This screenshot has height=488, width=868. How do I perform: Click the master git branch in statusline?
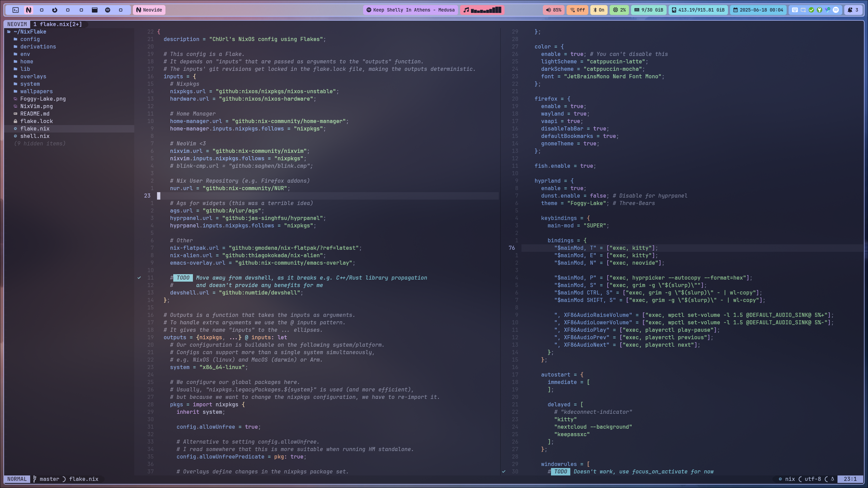click(49, 479)
